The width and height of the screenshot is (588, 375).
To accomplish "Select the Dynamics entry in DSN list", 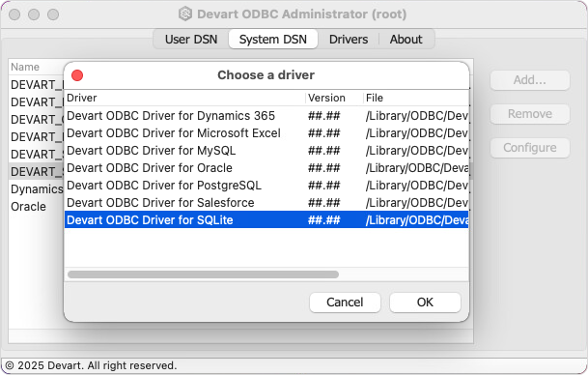I will pos(37,189).
